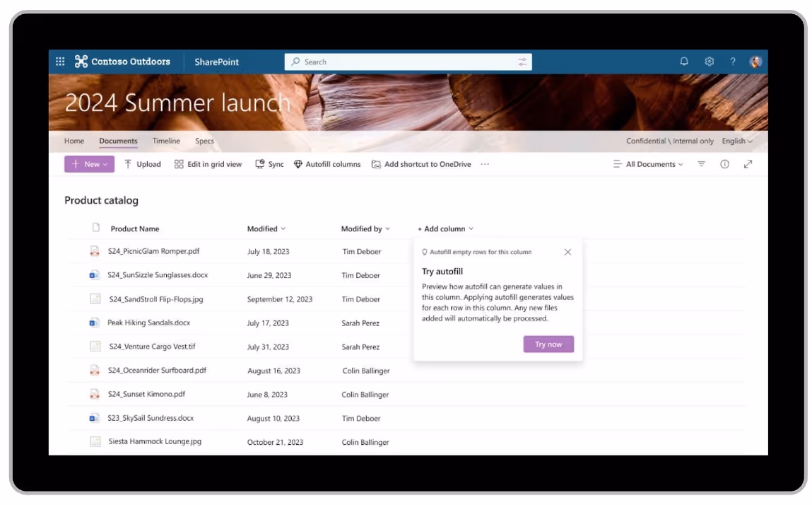Viewport: 812px width, 505px height.
Task: Open the Contoso Outdoors site name
Action: [x=131, y=62]
